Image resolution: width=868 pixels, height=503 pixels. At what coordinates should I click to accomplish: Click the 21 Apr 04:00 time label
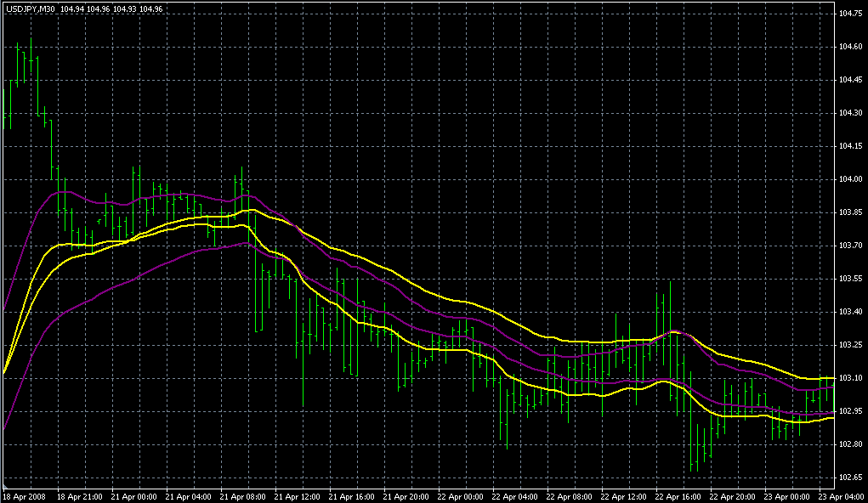(189, 496)
